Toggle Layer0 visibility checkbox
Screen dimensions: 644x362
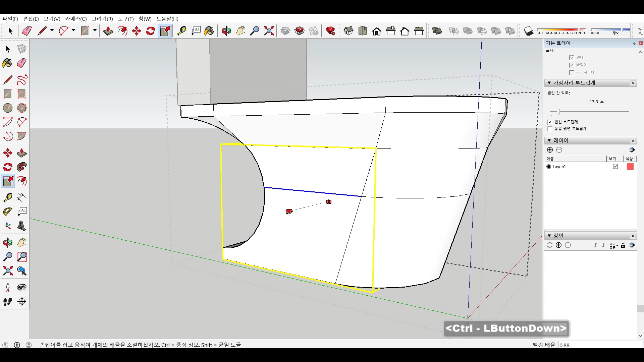click(615, 167)
